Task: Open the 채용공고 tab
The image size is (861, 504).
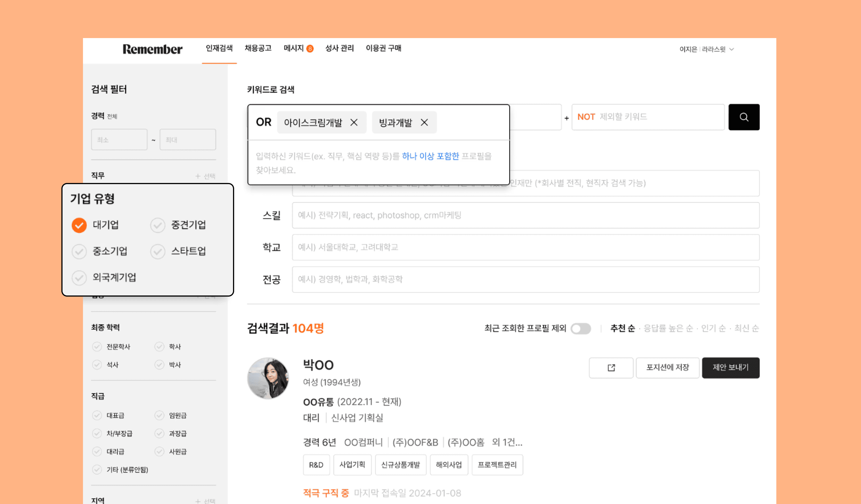Action: (258, 48)
